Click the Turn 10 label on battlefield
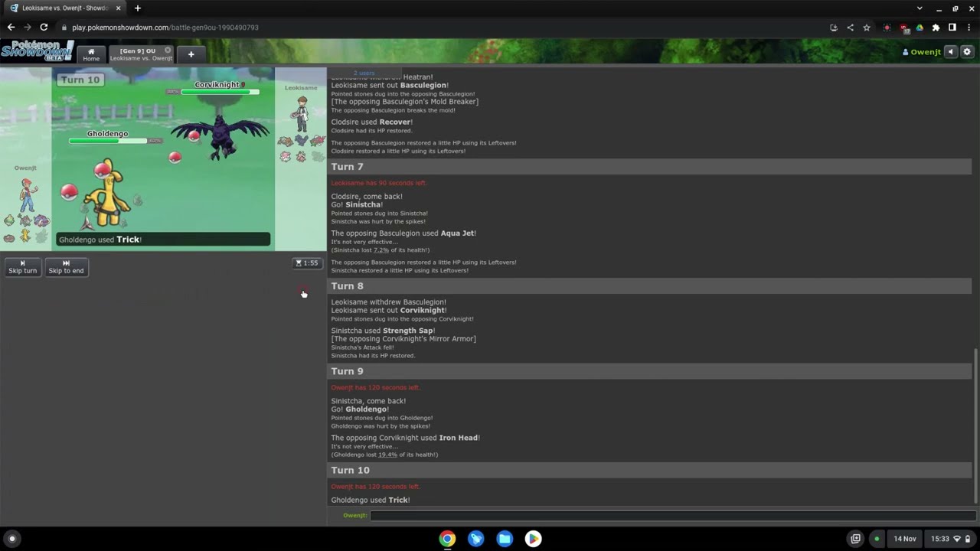 coord(80,80)
